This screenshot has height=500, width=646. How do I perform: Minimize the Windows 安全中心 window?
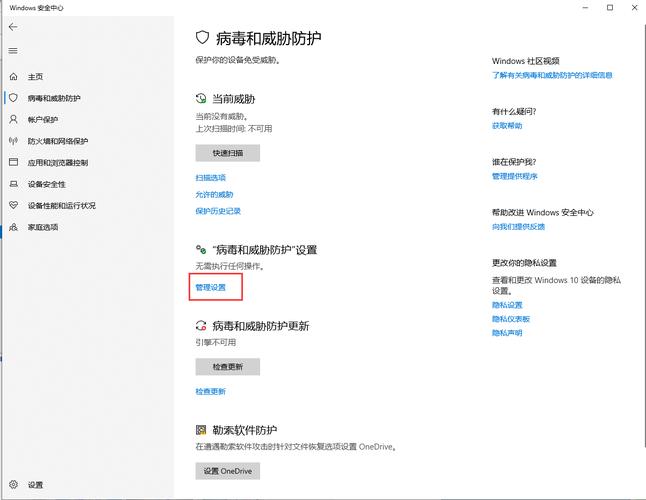tap(585, 8)
